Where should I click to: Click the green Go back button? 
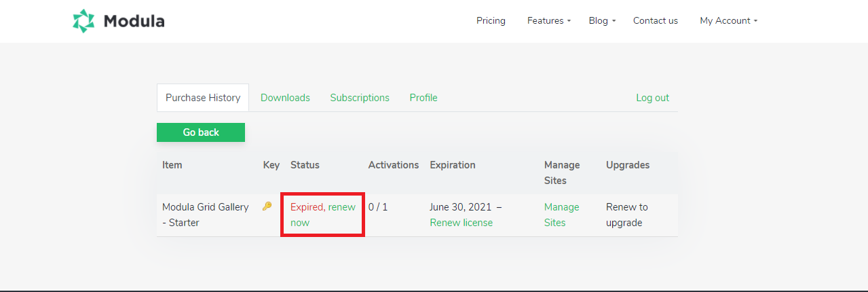click(201, 132)
